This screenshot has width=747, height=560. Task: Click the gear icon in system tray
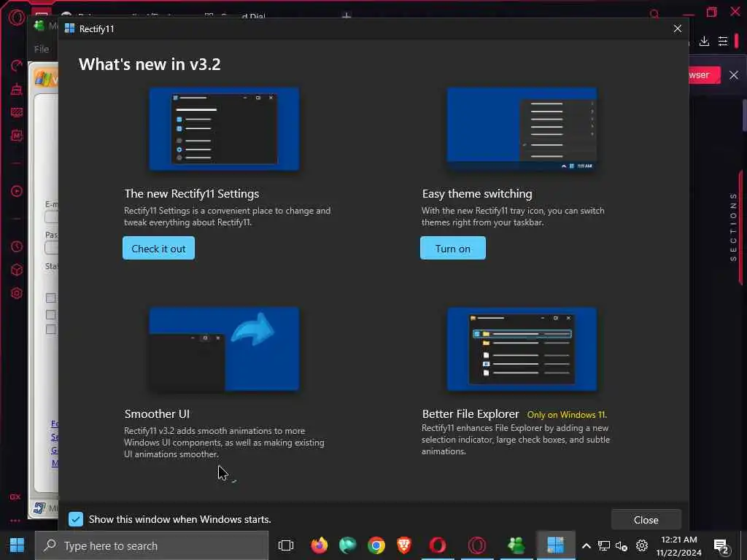click(642, 545)
